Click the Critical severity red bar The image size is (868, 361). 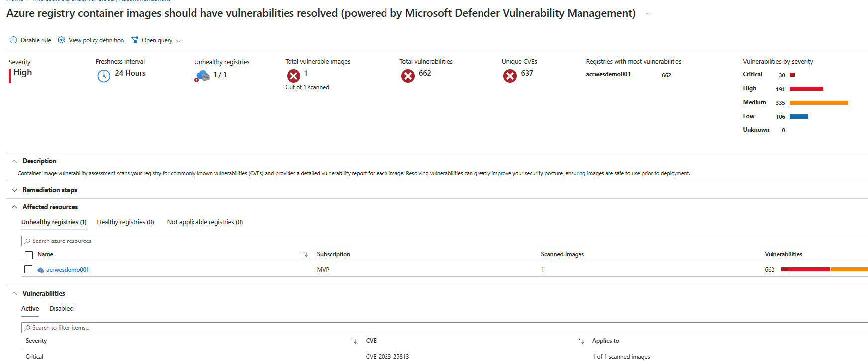[792, 75]
